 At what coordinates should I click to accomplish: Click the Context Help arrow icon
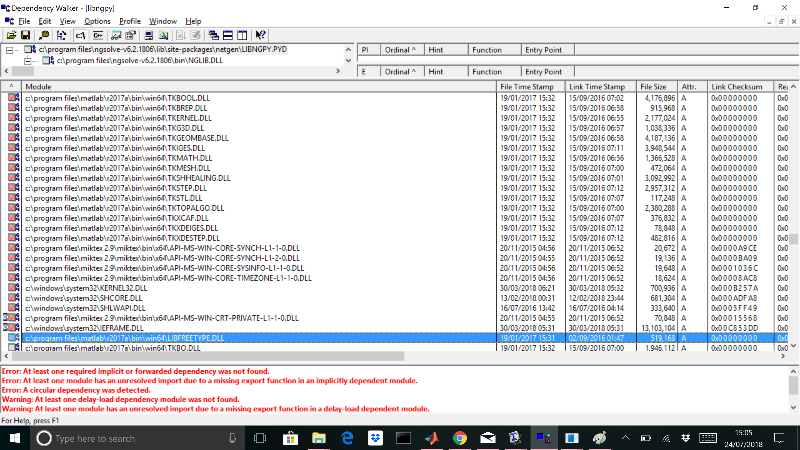261,35
